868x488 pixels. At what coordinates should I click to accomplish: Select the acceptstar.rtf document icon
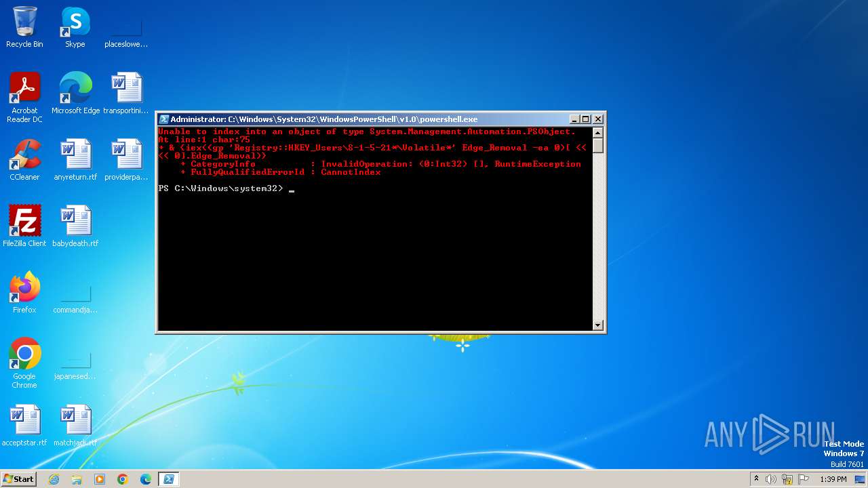pos(24,426)
